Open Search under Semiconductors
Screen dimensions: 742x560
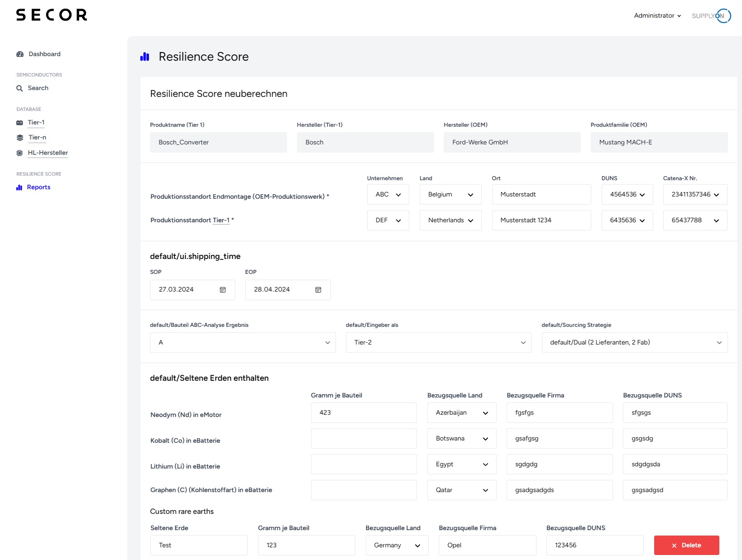point(38,88)
